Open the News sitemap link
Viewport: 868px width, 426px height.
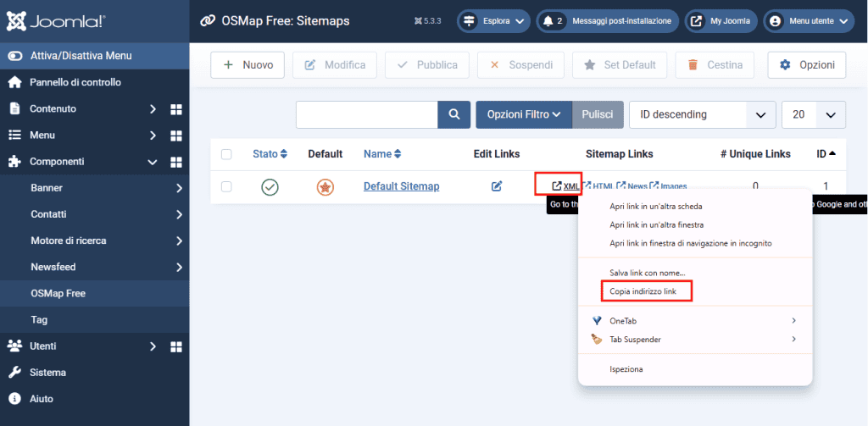point(632,186)
